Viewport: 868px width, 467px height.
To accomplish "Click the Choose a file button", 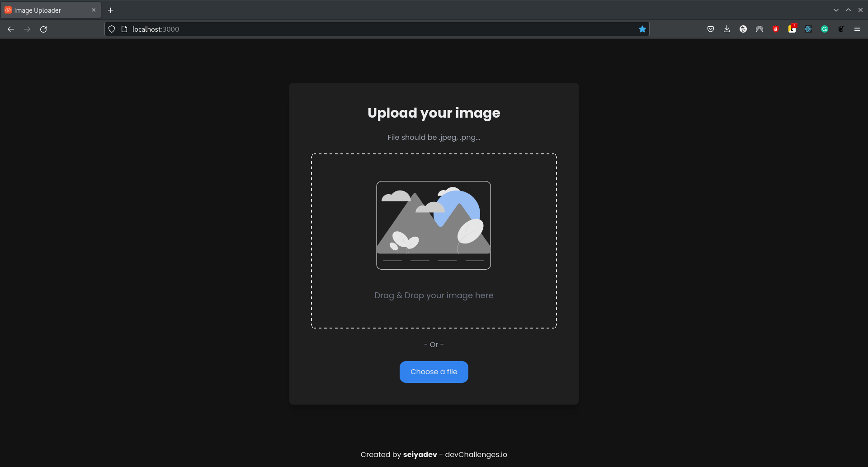I will click(x=434, y=372).
